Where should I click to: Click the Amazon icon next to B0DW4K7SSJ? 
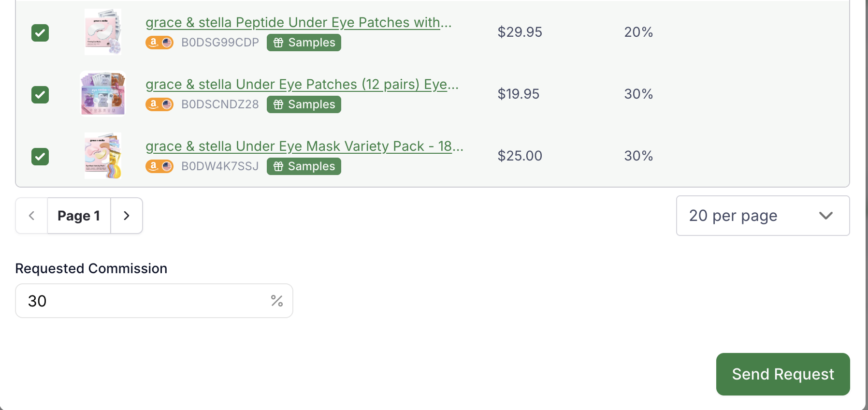pyautogui.click(x=154, y=166)
